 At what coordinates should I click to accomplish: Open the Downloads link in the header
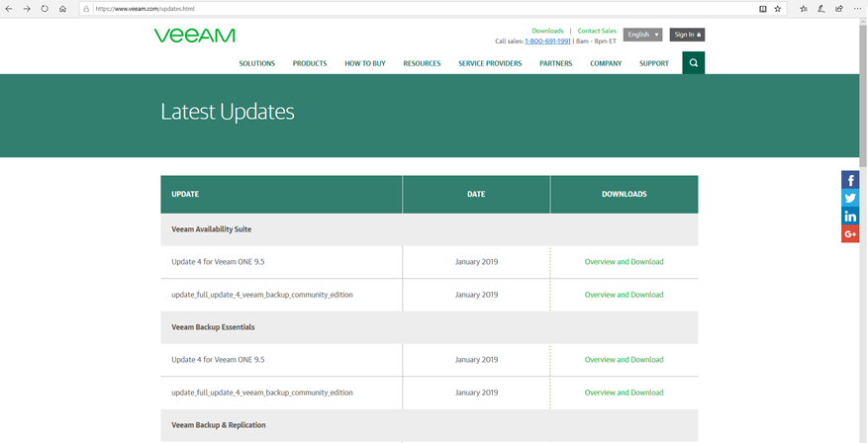coord(547,31)
